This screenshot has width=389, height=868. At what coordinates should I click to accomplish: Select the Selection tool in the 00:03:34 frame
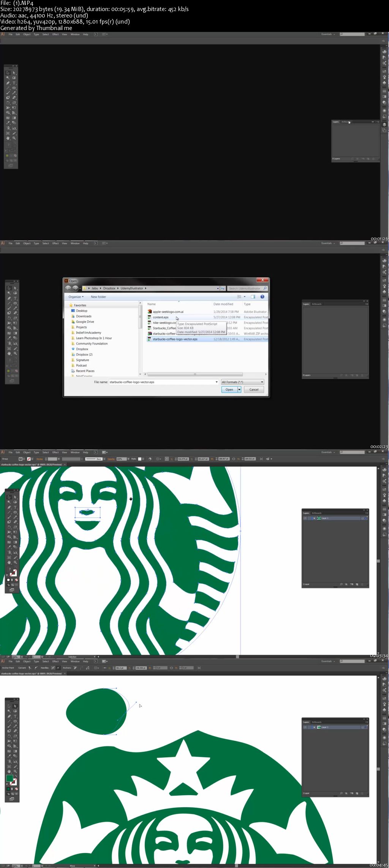[9, 497]
